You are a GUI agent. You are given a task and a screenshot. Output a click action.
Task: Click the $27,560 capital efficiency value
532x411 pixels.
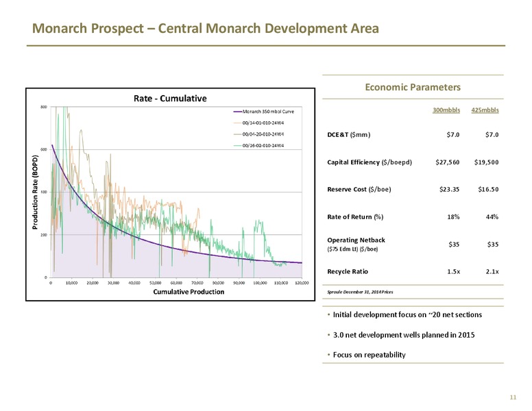[448, 162]
